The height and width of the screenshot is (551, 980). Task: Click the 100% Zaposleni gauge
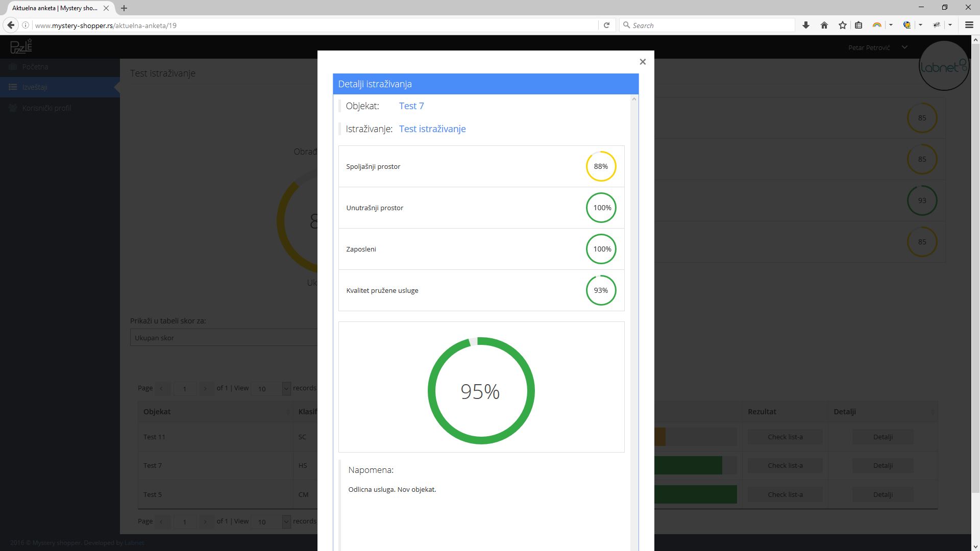pos(601,249)
